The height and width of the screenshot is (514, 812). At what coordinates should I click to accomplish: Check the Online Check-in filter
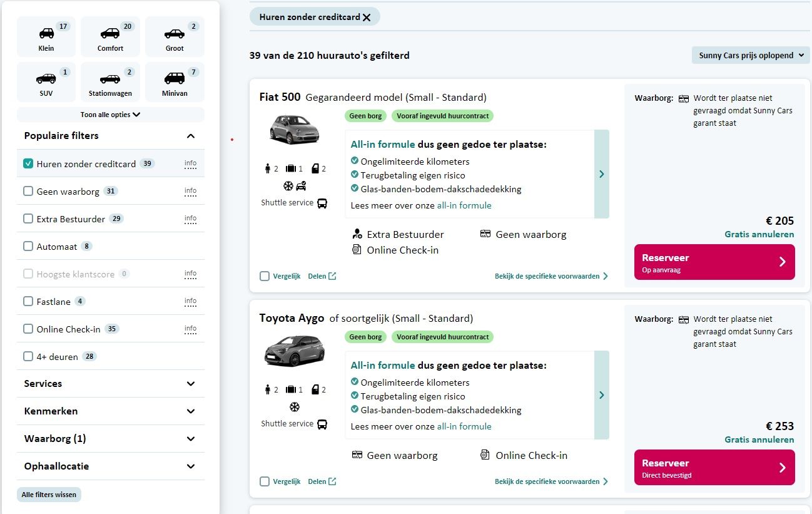click(x=28, y=329)
